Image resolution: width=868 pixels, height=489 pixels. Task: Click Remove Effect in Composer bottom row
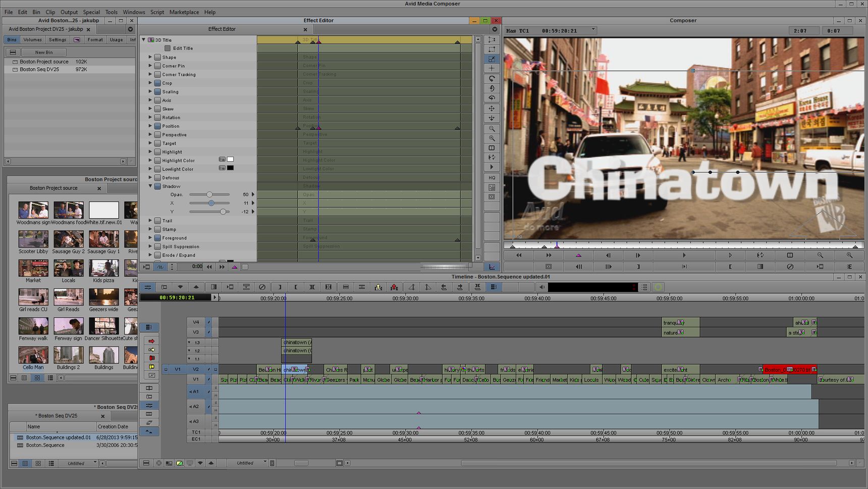(x=790, y=267)
